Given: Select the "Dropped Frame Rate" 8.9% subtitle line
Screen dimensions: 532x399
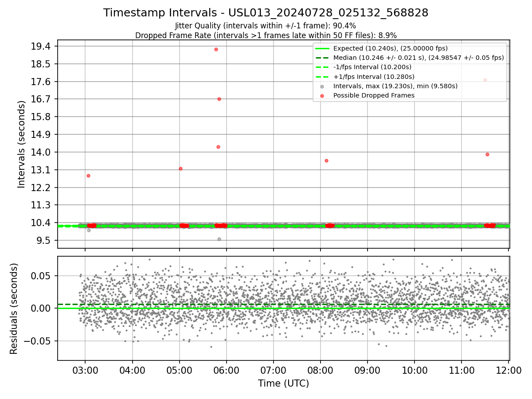Looking at the screenshot, I should click(266, 35).
